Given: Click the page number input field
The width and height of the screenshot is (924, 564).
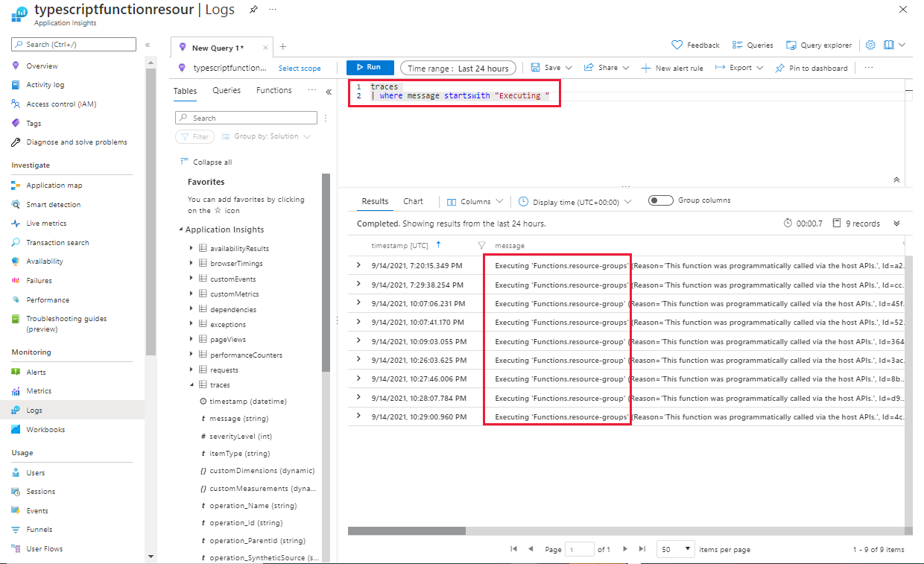Looking at the screenshot, I should click(x=579, y=549).
